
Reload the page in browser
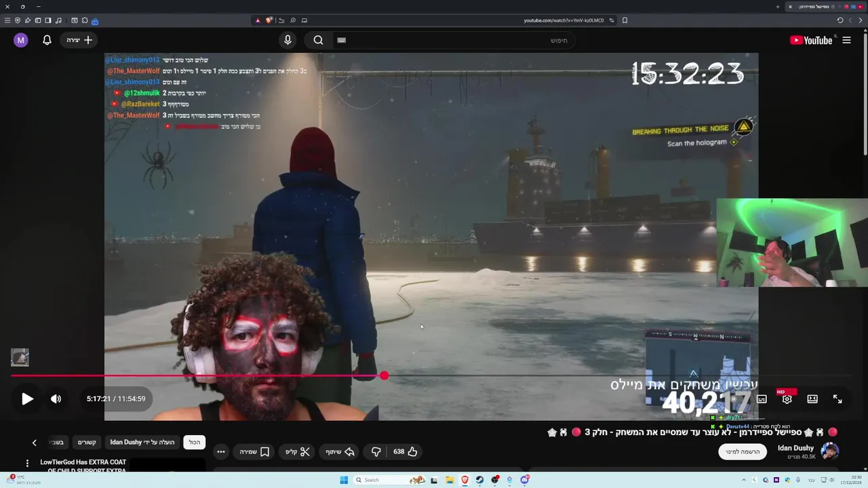[840, 20]
